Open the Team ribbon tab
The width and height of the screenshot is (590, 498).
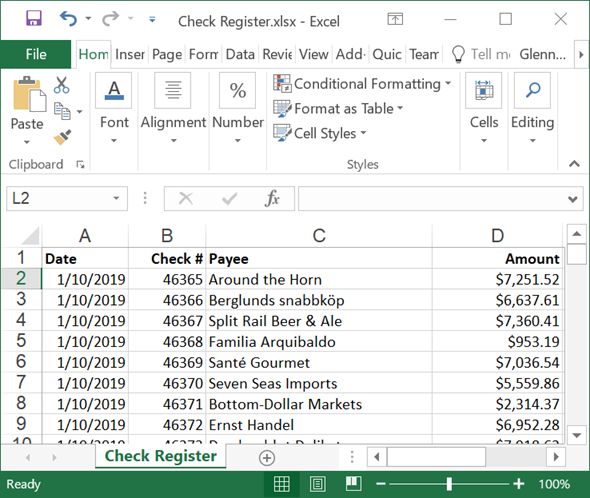[424, 55]
